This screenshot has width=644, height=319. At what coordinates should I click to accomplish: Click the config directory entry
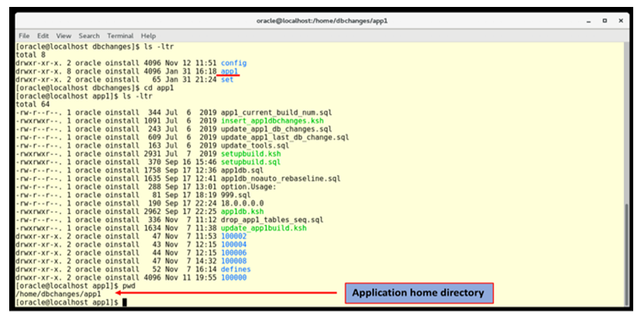click(x=233, y=62)
